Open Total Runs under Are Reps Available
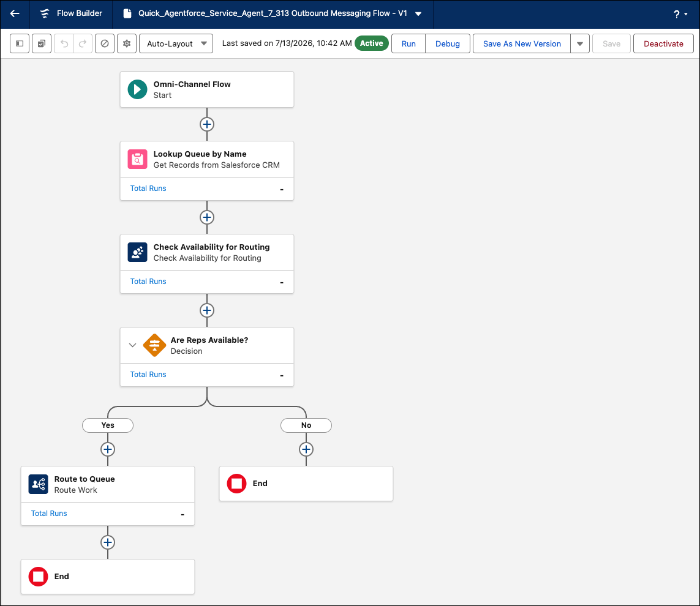The width and height of the screenshot is (700, 606). [x=148, y=375]
